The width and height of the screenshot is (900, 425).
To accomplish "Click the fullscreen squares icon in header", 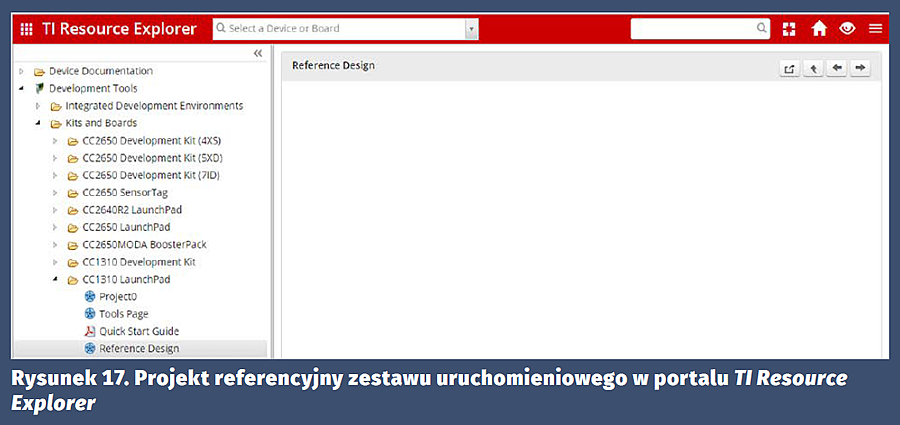I will [790, 29].
